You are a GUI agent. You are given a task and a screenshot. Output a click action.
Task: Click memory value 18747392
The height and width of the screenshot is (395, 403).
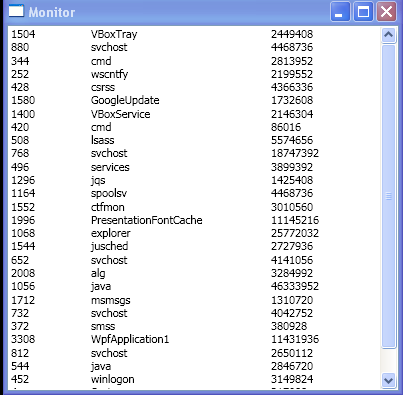(295, 153)
